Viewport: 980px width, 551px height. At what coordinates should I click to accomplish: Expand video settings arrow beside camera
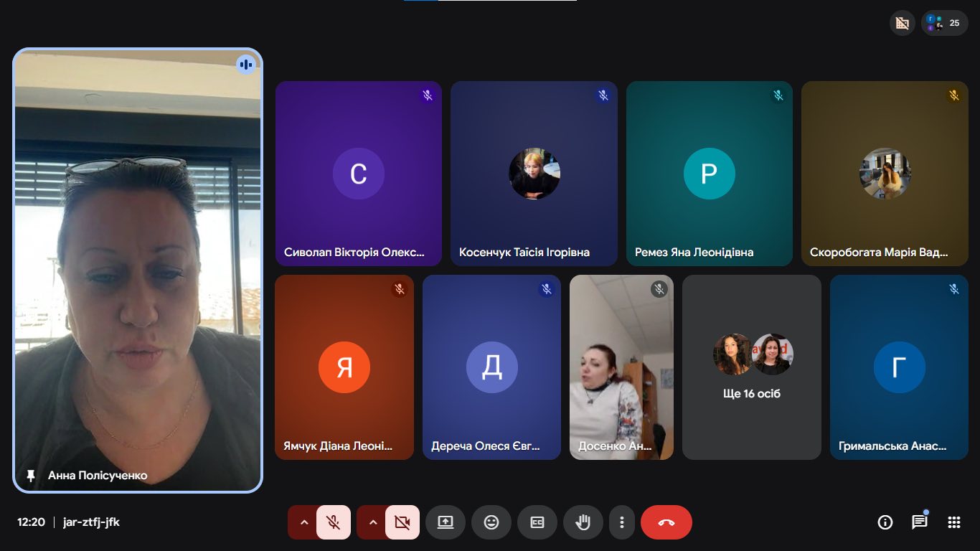(x=372, y=522)
